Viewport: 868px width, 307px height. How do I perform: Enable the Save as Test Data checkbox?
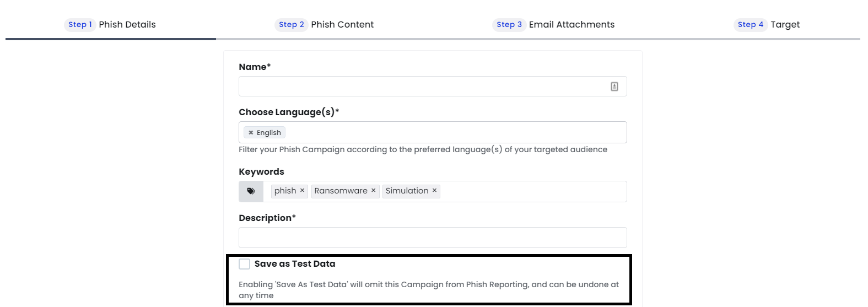(244, 264)
